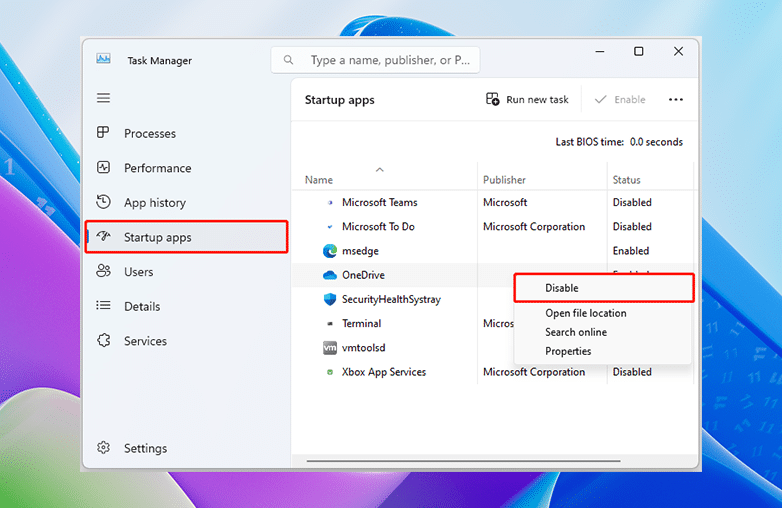This screenshot has width=782, height=508.
Task: Click the search magnifier icon
Action: pos(288,60)
